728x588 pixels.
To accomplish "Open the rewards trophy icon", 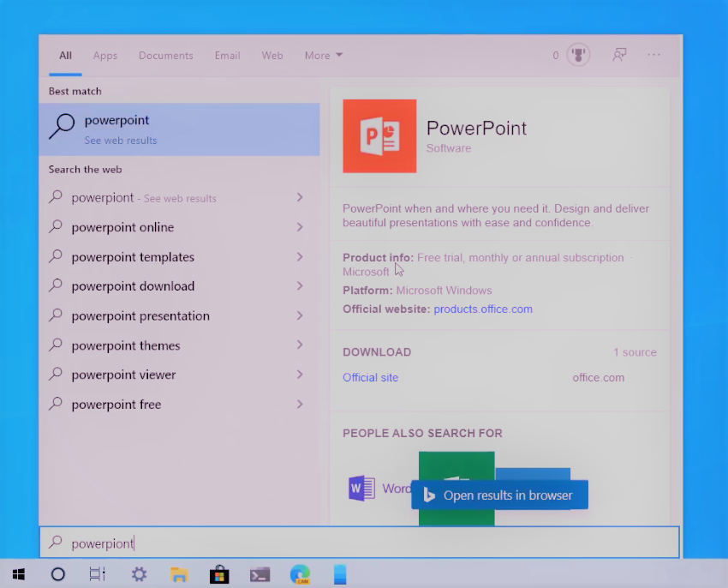I will 578,55.
